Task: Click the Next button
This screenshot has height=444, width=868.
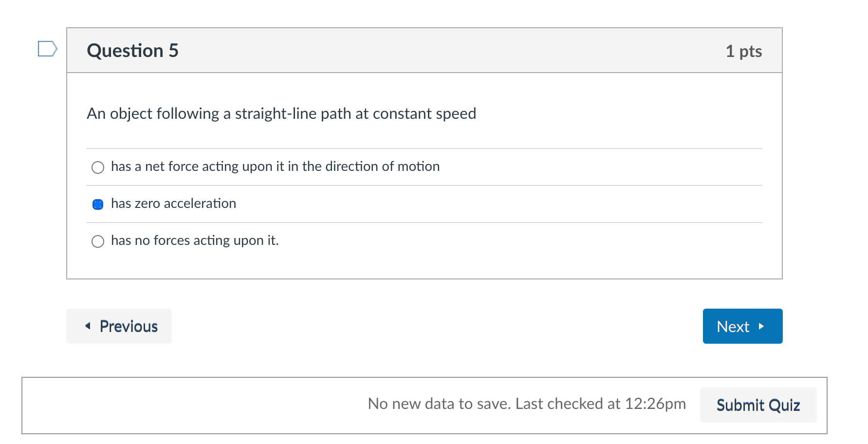Action: tap(742, 326)
